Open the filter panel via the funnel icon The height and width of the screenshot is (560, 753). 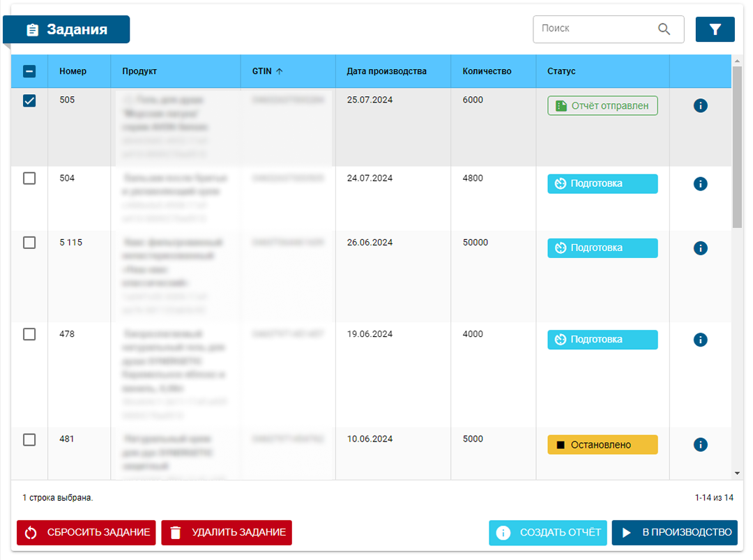point(715,29)
